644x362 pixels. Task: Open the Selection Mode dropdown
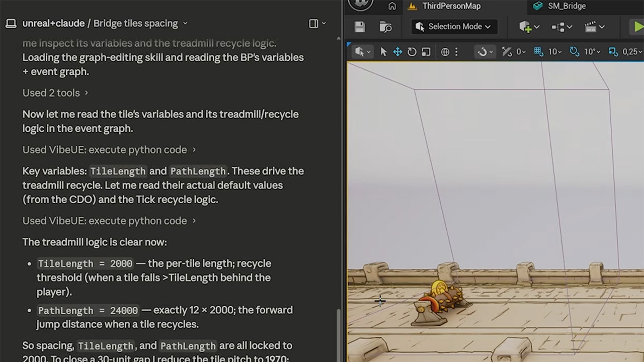(x=454, y=27)
